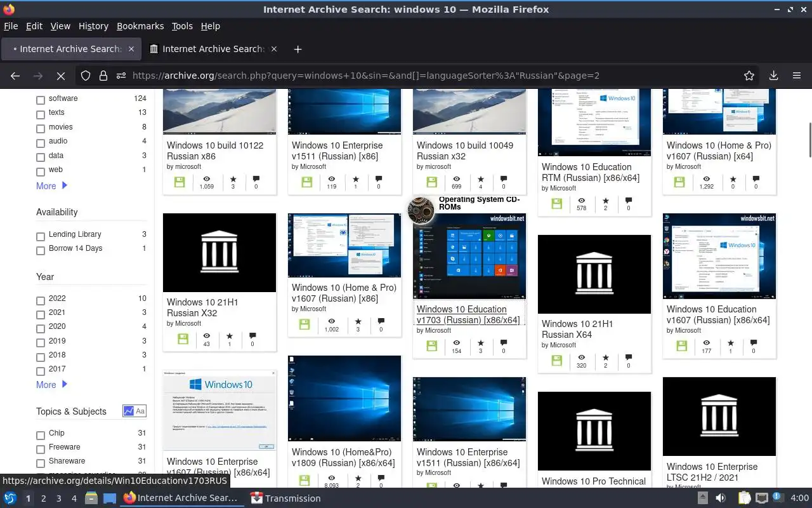Click favorites star on Windows 10 build 10122 card
The image size is (812, 508).
(x=233, y=180)
